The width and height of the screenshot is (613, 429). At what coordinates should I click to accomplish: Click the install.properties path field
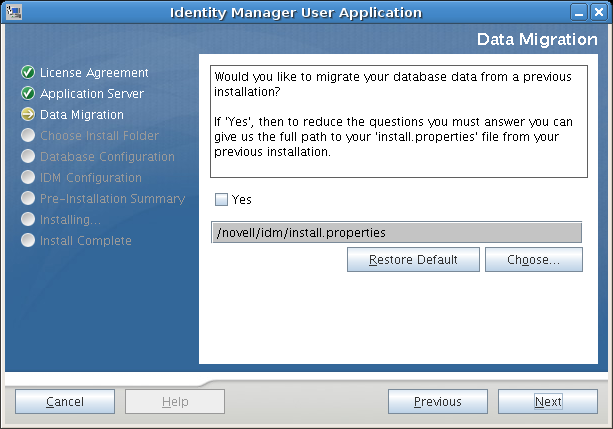click(396, 232)
